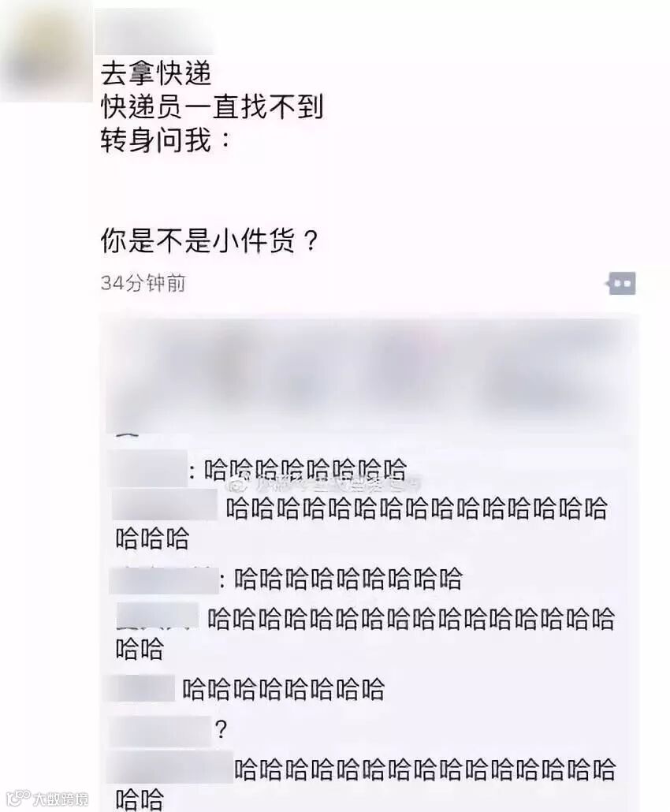Open the first commenter's blurred name
670x812 pixels.
[x=147, y=468]
